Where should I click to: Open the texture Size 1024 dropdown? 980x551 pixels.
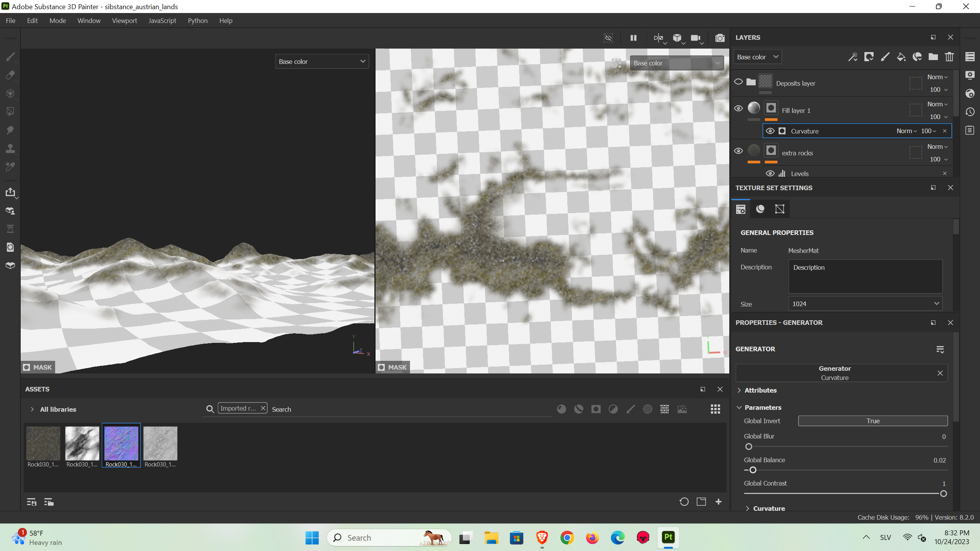865,304
